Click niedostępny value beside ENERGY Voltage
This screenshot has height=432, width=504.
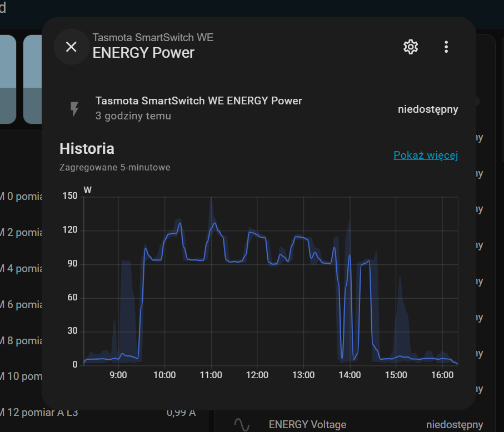[454, 425]
